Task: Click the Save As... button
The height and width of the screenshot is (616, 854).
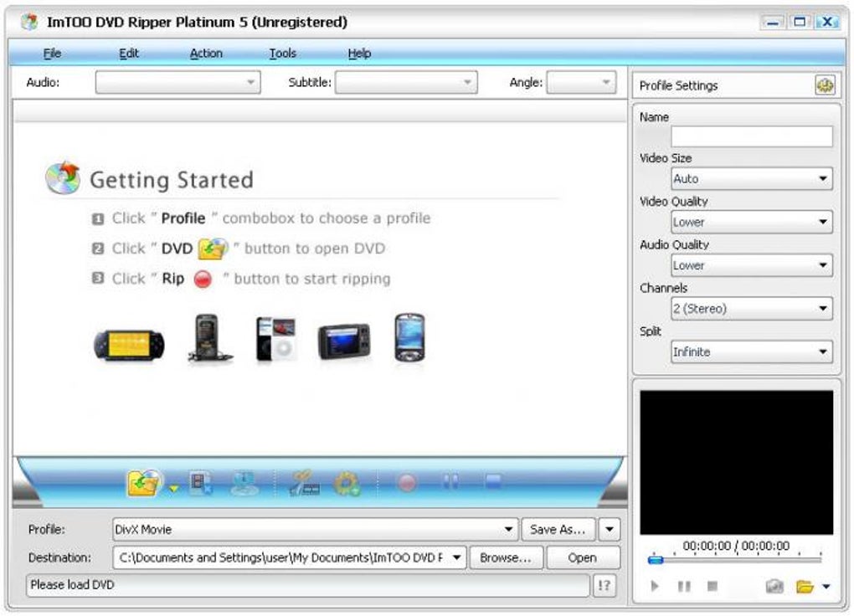Action: point(558,530)
